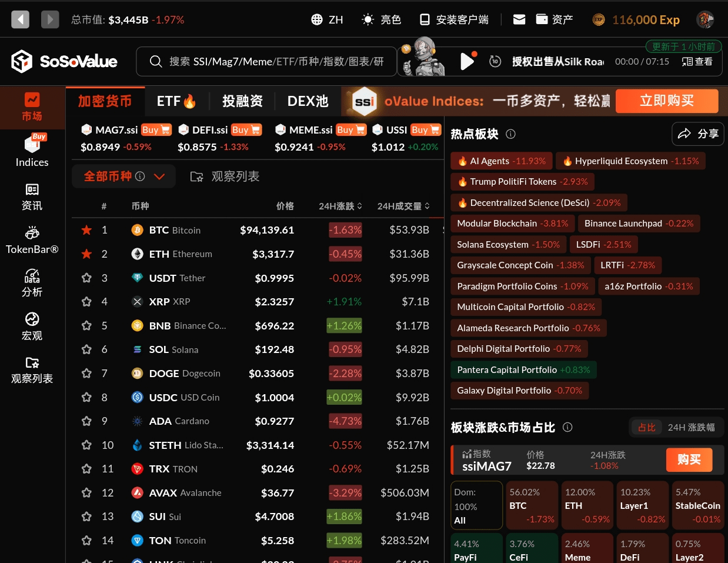Click info icon beside 板块涨跌&市场占比
Screen dimensions: 728x563
click(x=567, y=427)
